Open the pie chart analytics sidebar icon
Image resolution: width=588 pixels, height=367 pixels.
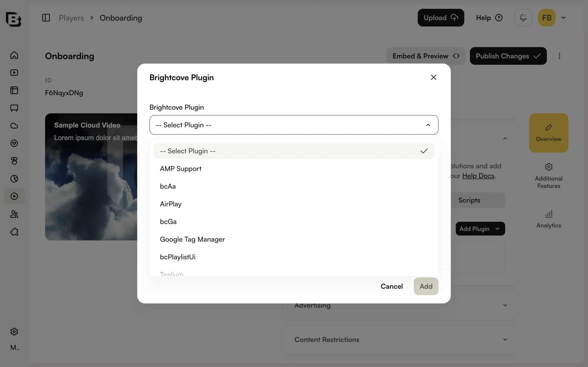14,179
